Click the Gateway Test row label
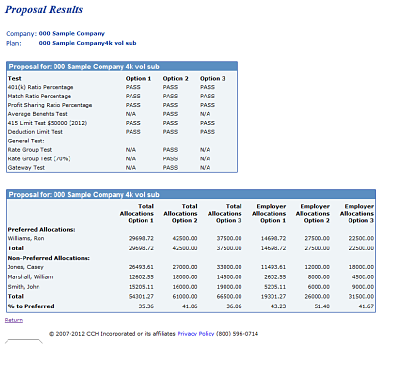Viewport: 400px width, 387px height. pyautogui.click(x=26, y=168)
